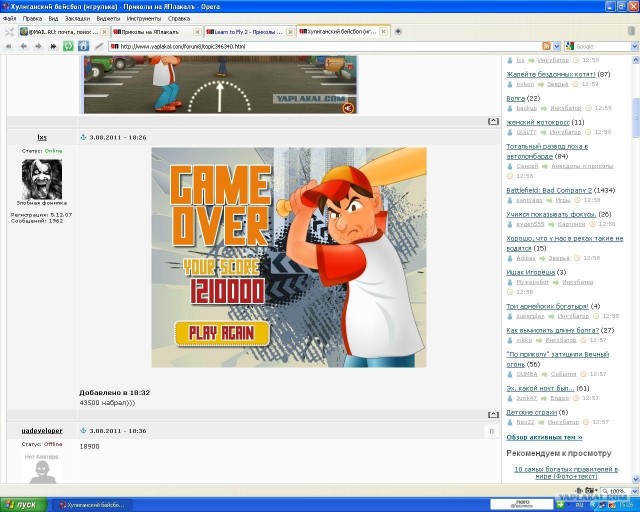Click the RU language indicator

click(579, 505)
